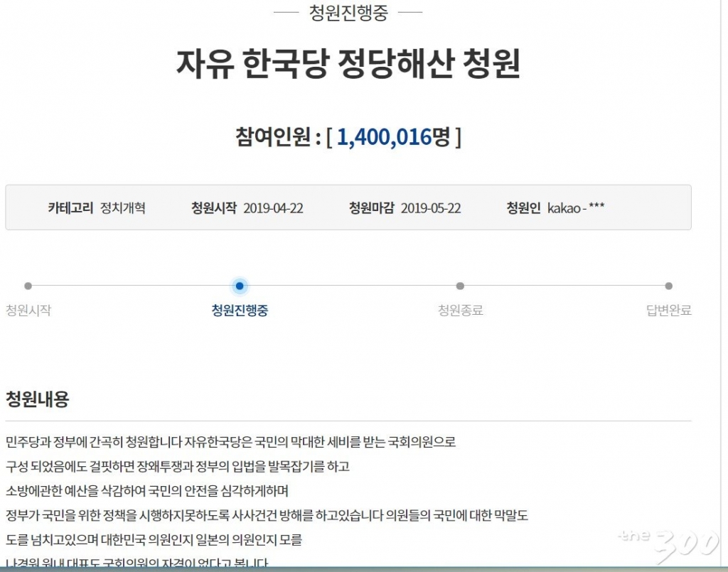
Task: Select the 청원진행중 label under the timeline
Action: click(x=240, y=311)
